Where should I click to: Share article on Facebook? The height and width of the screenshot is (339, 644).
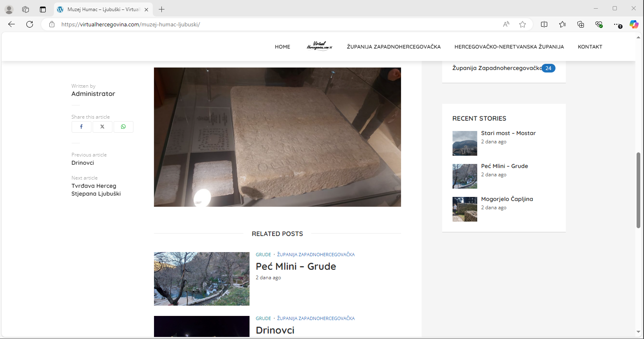tap(81, 127)
